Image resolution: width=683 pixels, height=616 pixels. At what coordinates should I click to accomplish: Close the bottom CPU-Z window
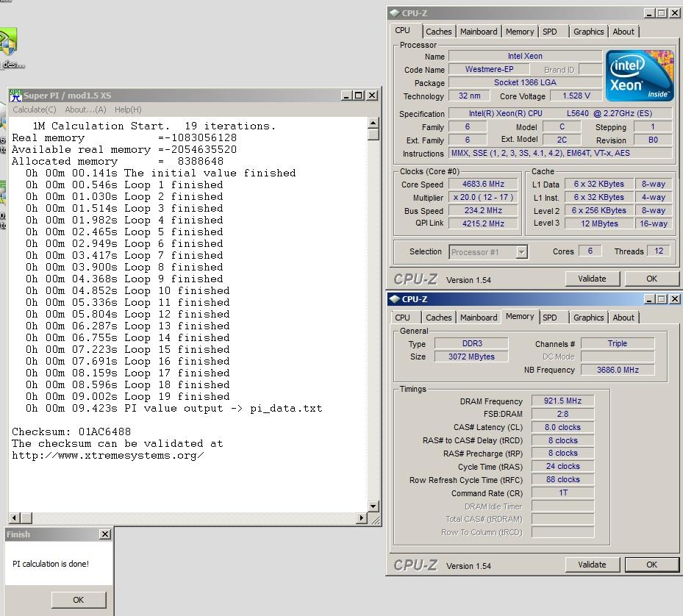tap(675, 299)
